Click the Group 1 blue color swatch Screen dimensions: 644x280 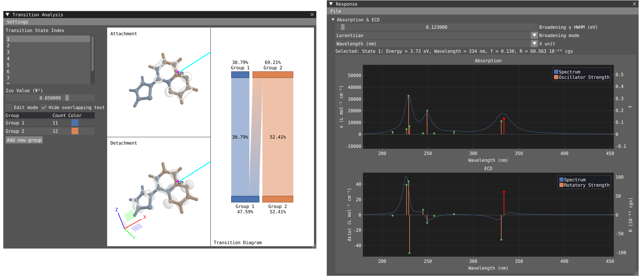(x=75, y=123)
